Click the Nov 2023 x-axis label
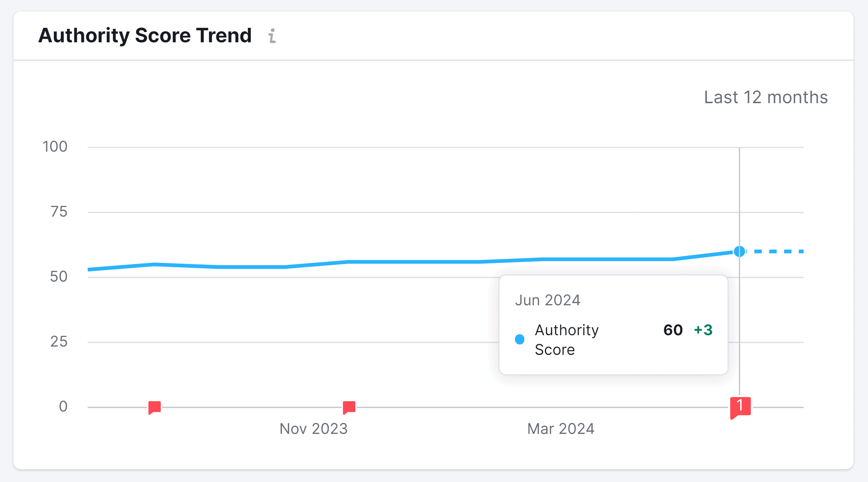Screen dimensions: 868x482 click(314, 429)
